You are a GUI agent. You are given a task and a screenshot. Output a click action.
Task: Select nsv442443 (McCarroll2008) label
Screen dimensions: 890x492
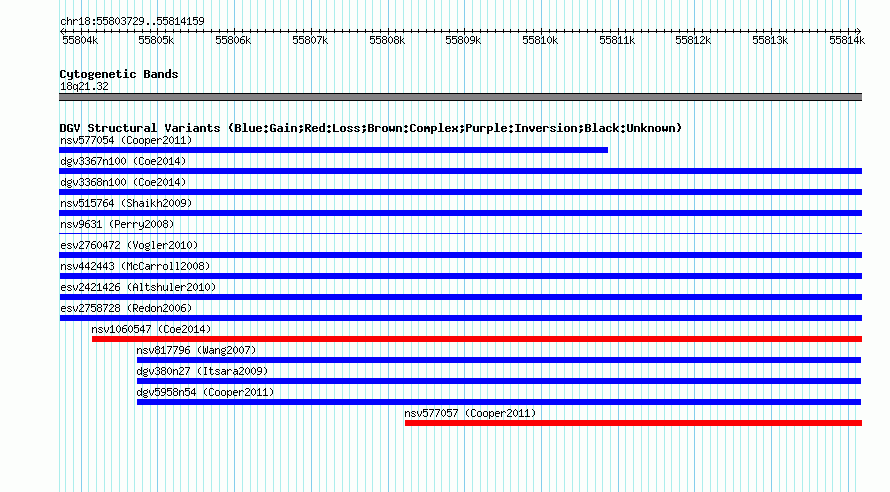tap(135, 266)
